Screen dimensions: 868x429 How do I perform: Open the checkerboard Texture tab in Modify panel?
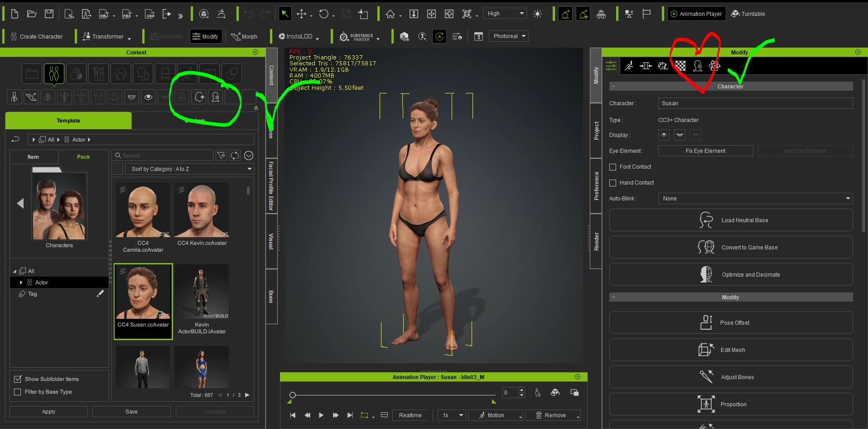coord(680,66)
